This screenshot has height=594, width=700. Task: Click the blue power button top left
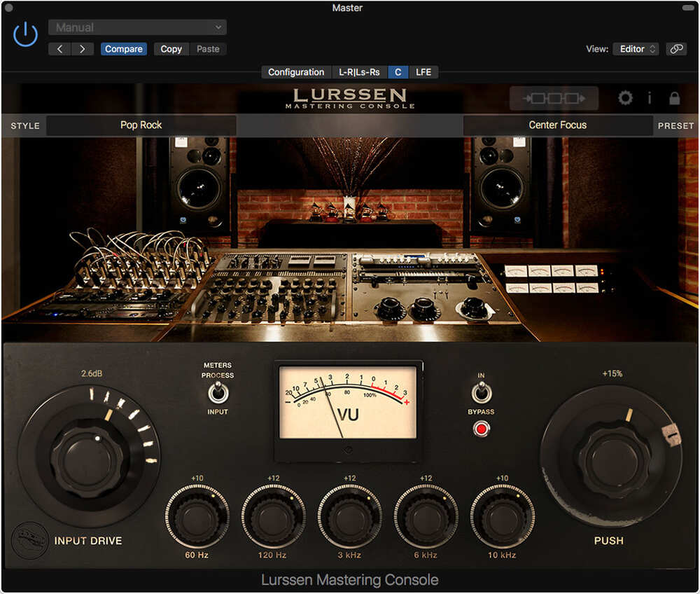pos(24,33)
